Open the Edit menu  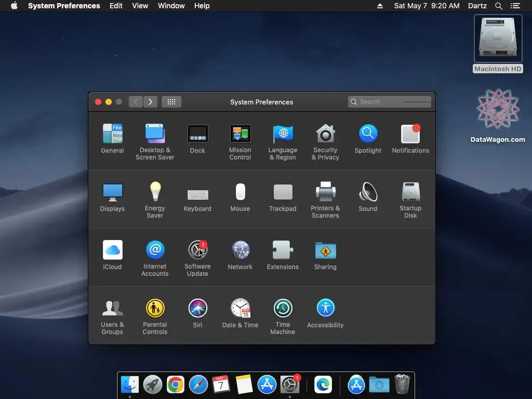[x=116, y=6]
